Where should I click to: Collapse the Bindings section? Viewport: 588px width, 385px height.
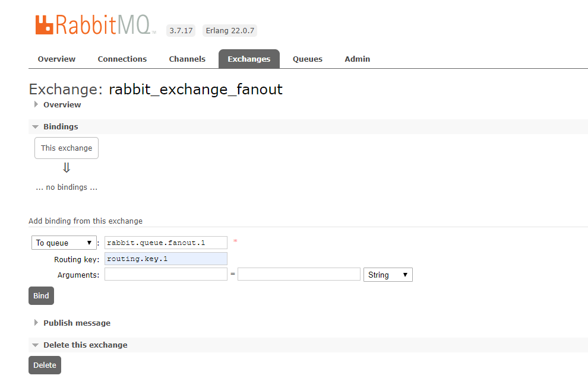tap(36, 126)
